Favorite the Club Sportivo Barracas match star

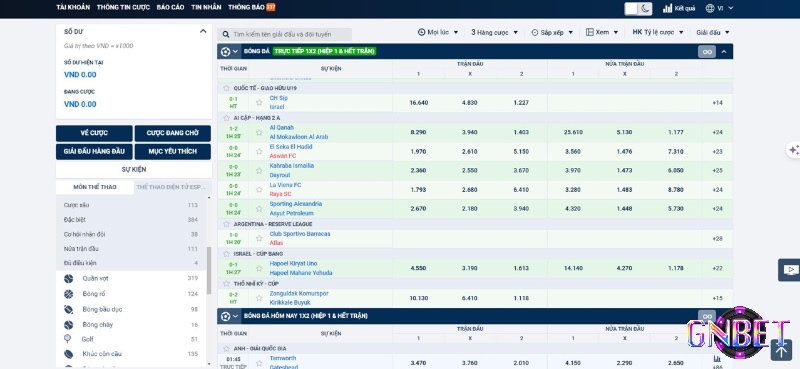tap(259, 238)
